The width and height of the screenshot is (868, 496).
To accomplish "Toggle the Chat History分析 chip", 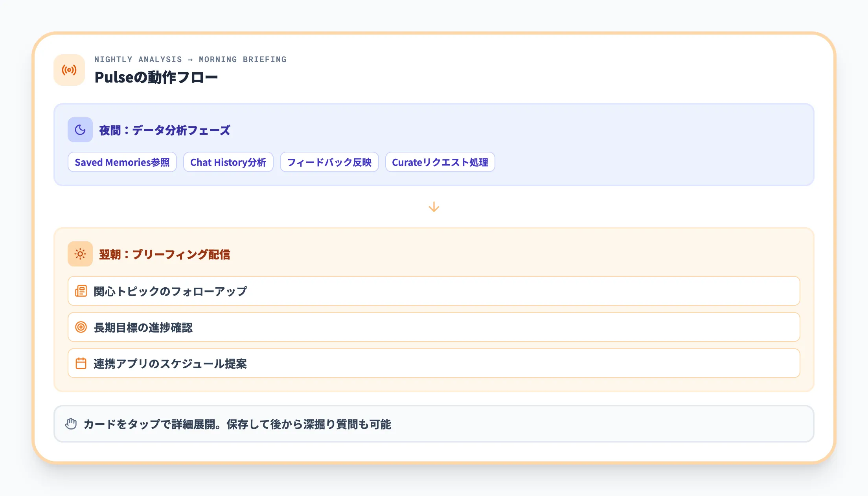I will [228, 162].
